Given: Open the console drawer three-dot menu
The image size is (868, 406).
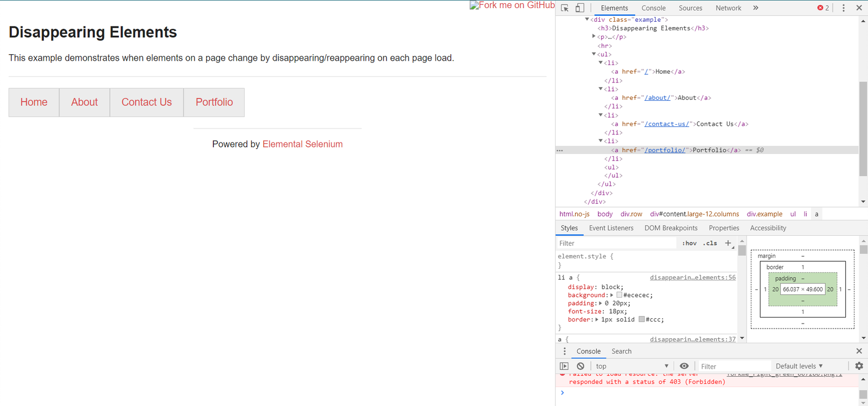Looking at the screenshot, I should [564, 351].
